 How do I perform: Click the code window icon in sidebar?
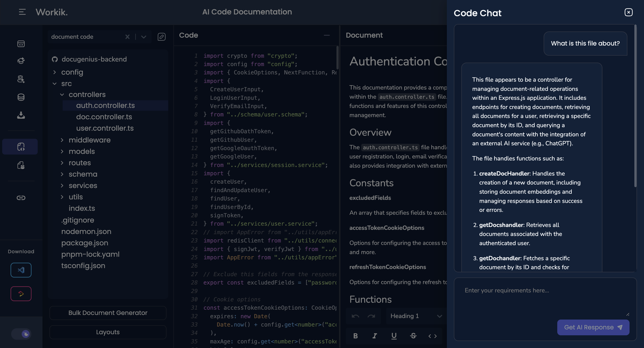point(21,44)
